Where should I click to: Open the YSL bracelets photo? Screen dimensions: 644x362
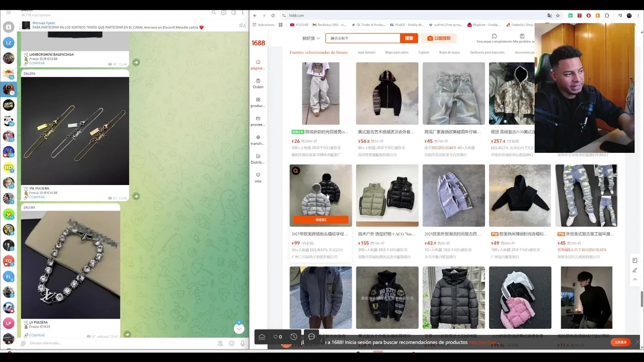[x=75, y=131]
